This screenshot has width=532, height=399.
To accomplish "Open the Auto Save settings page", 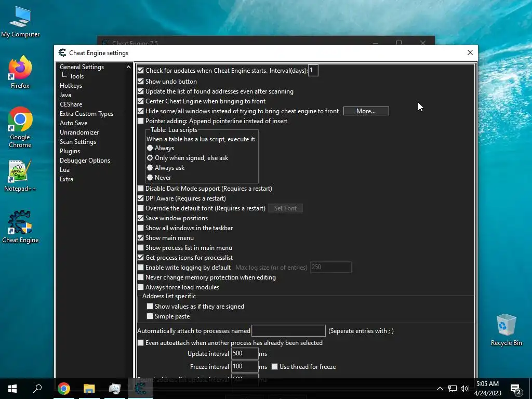I will tap(74, 123).
